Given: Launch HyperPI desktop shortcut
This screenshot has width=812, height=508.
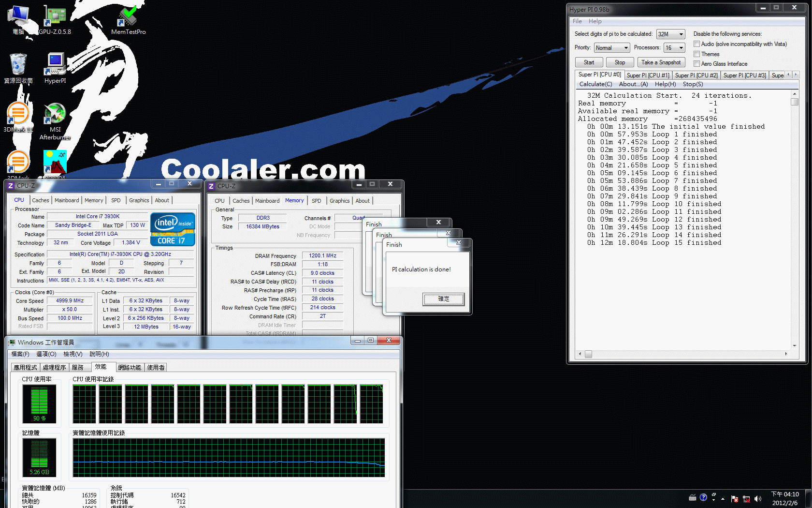Looking at the screenshot, I should tap(55, 68).
